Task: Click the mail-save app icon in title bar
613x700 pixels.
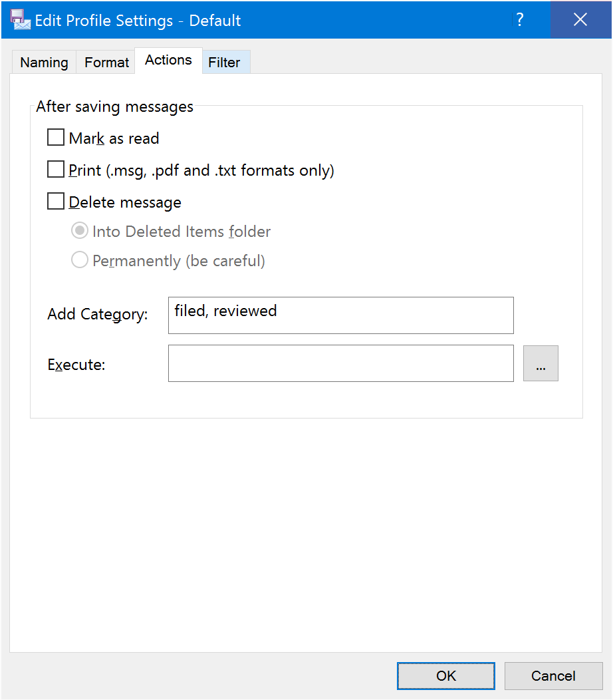Action: pyautogui.click(x=20, y=20)
